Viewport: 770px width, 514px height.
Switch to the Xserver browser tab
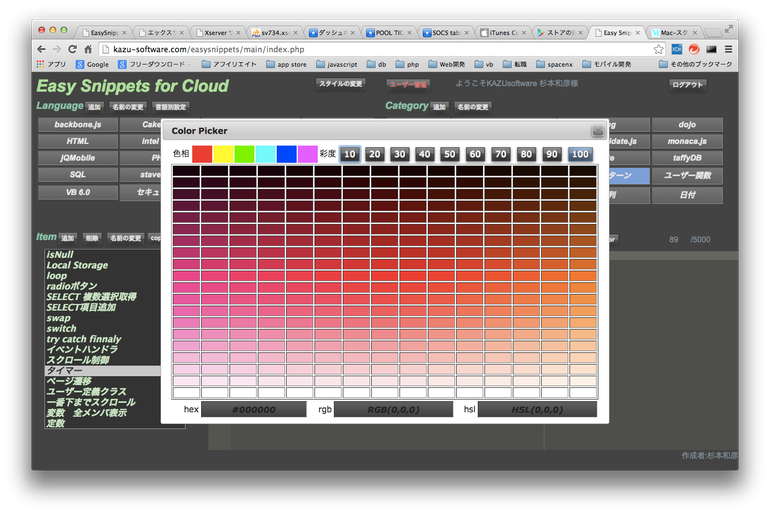point(218,32)
